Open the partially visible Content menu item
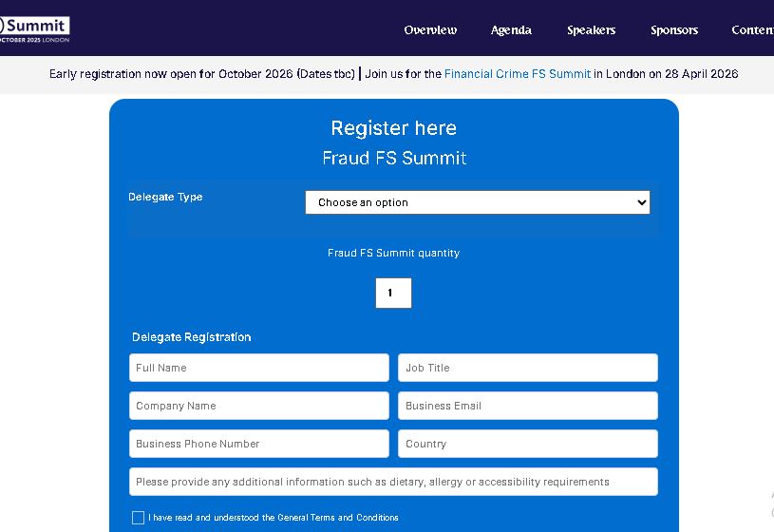The image size is (774, 532). tap(752, 30)
